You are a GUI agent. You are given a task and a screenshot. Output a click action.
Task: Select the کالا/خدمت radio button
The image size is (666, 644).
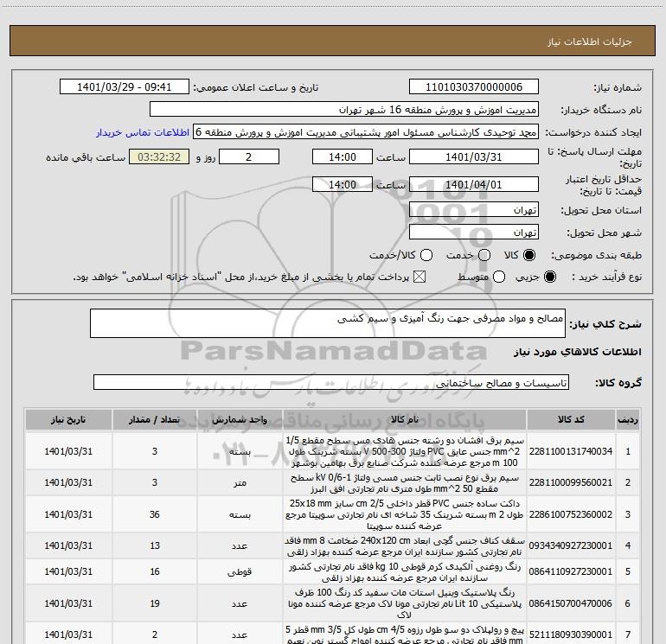pos(426,255)
